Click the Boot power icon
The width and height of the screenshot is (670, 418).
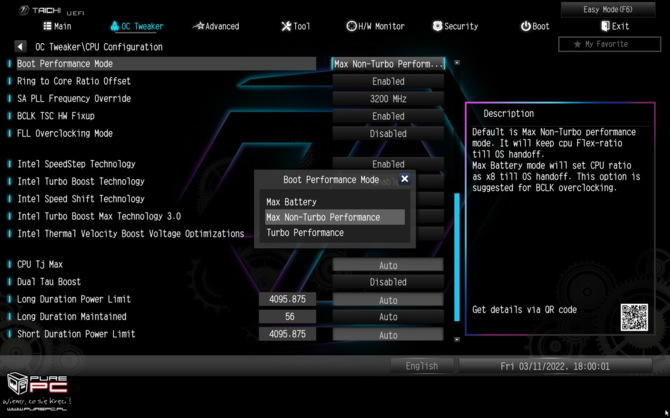click(525, 26)
